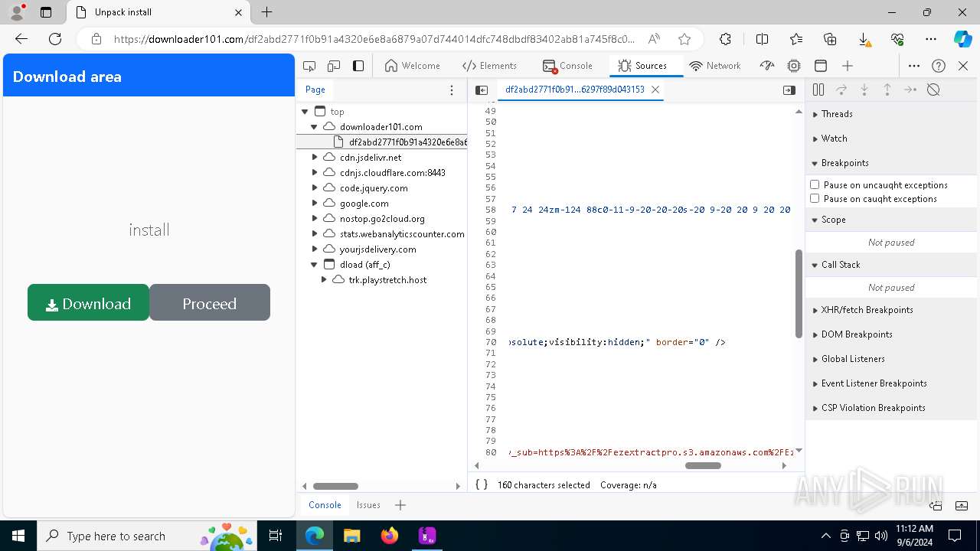
Task: Step out of current function
Action: click(887, 90)
